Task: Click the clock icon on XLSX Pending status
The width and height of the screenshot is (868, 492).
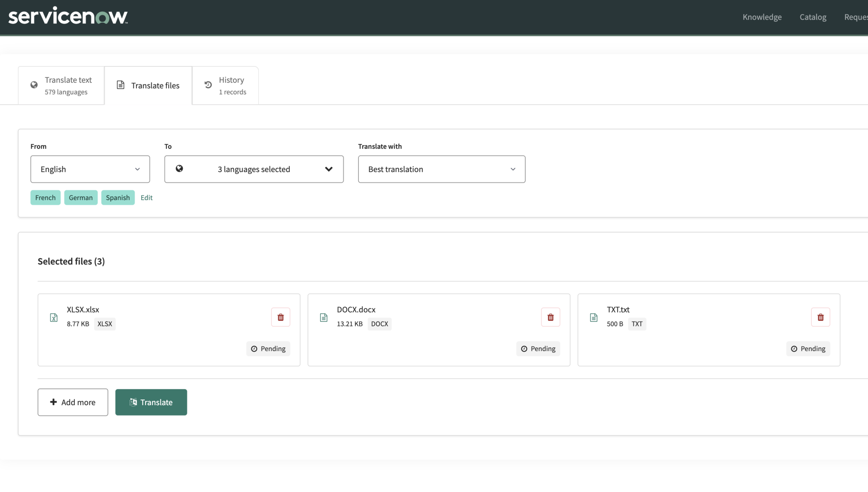Action: (x=254, y=349)
